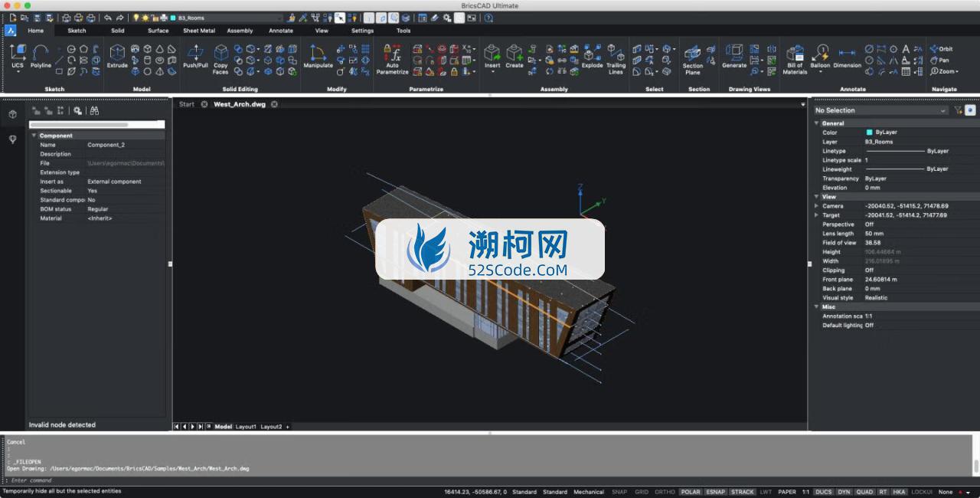
Task: Toggle DYN input in status bar
Action: (844, 492)
